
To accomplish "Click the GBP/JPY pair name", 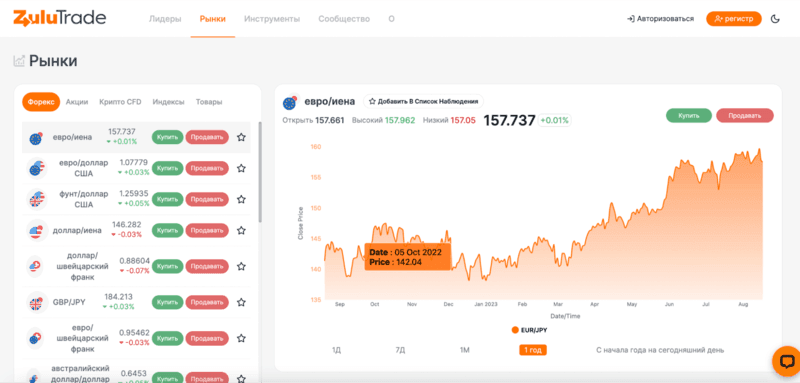I will (x=69, y=302).
